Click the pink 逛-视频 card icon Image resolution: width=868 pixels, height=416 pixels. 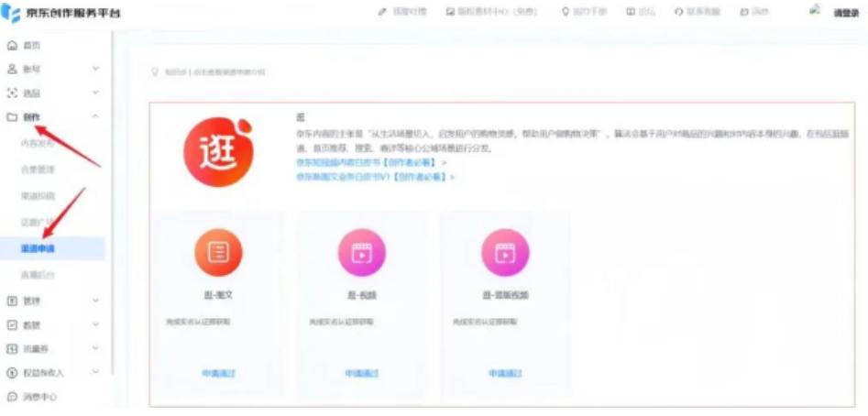(361, 253)
